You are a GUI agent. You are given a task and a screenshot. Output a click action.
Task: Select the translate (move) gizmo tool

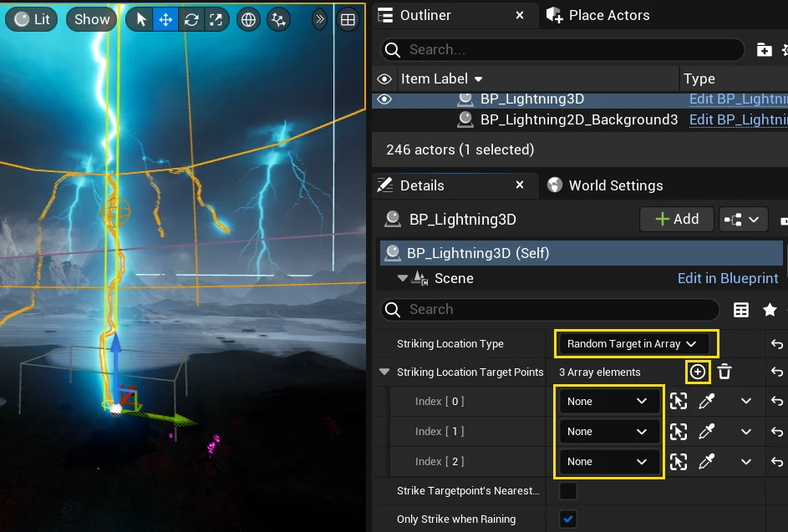point(165,19)
